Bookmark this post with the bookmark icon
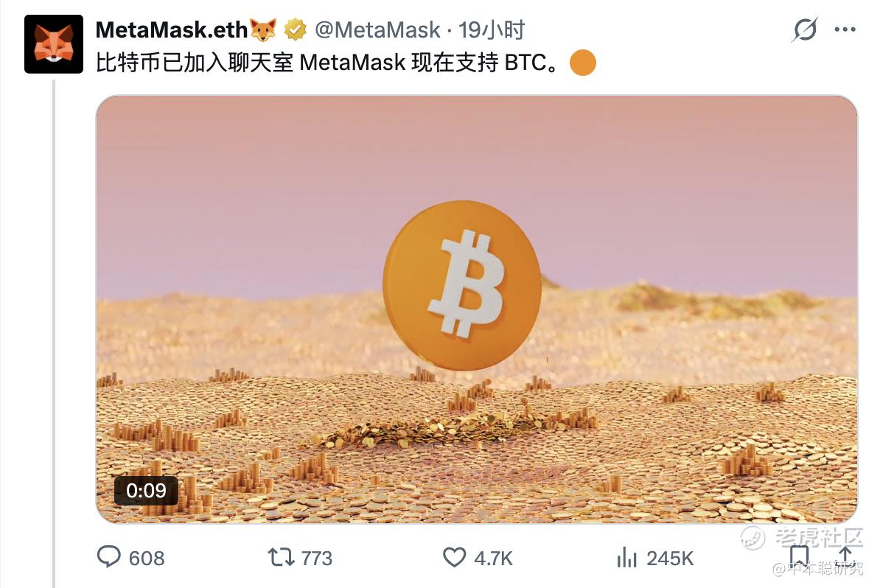This screenshot has height=588, width=880. click(x=799, y=556)
